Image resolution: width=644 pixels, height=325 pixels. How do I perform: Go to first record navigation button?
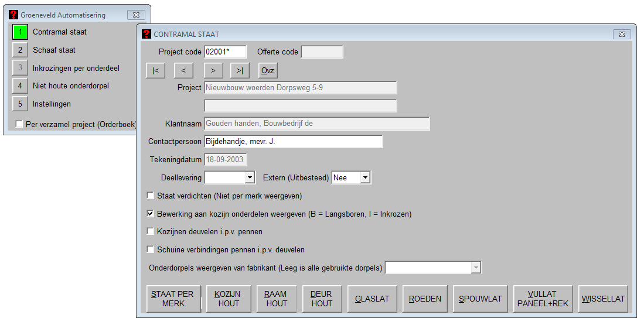point(155,71)
